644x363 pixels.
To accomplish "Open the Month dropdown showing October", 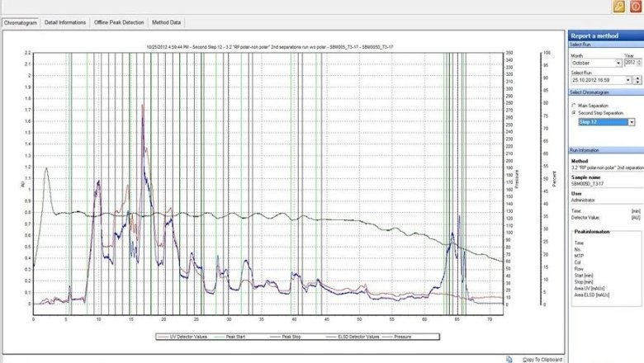I will pyautogui.click(x=618, y=63).
